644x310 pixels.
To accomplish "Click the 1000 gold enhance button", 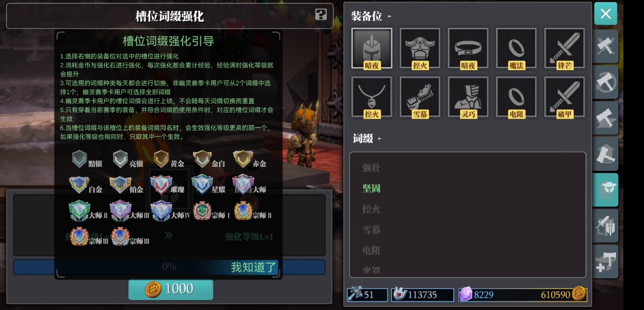I will click(171, 289).
